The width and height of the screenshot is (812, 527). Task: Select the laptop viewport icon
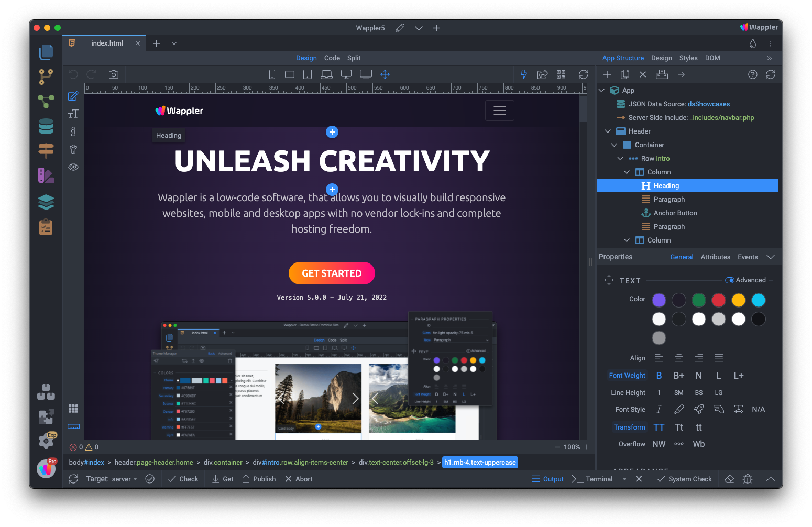point(326,74)
